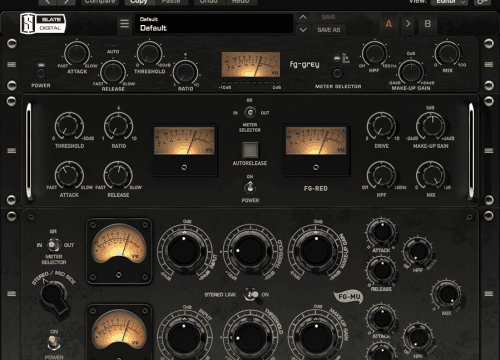Image resolution: width=500 pixels, height=360 pixels.
Task: Click the FG-Grey HPF knob
Action: coord(375,53)
